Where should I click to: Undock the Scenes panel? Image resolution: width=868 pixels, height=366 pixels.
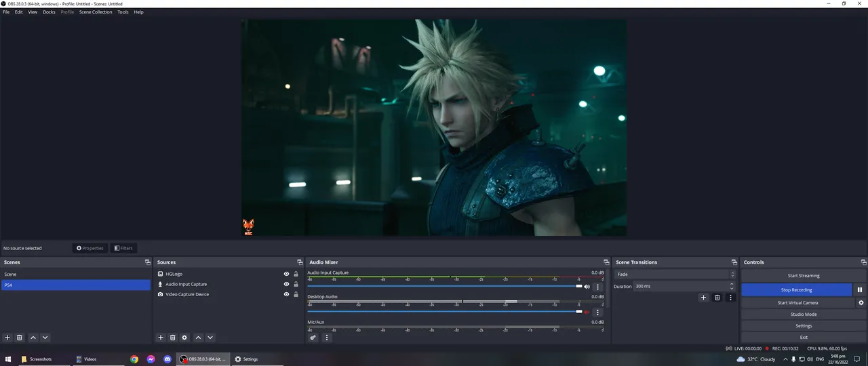point(147,262)
